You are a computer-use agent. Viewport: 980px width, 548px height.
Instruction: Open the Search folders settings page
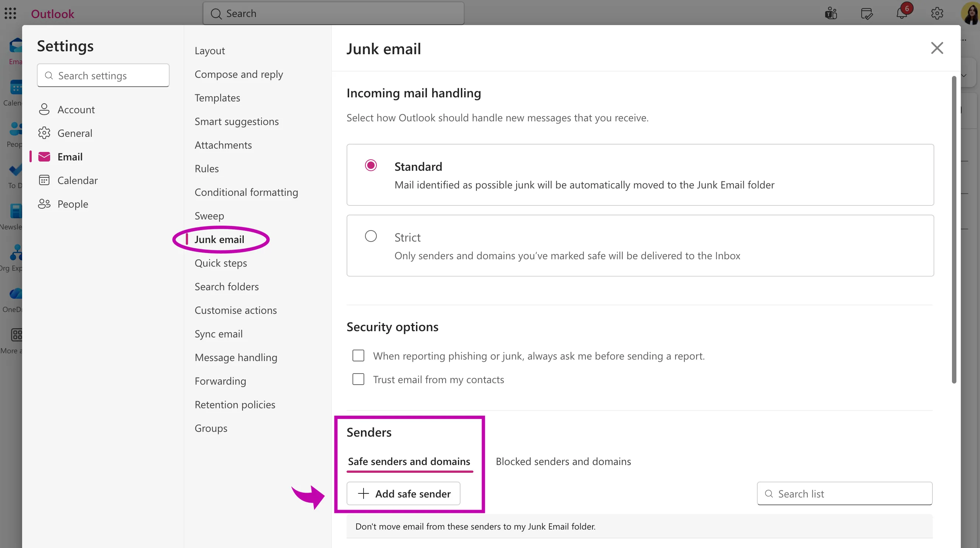(x=227, y=287)
